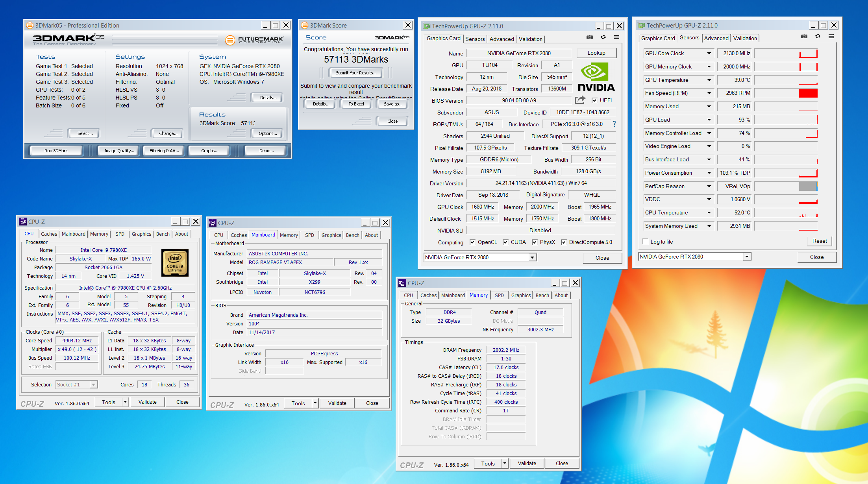Screen dimensions: 868x484
Task: Click the GPU name field NVIDIA GeForce RTX 2080
Action: click(519, 53)
